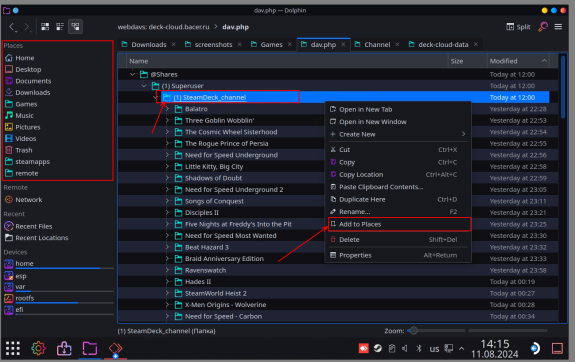575x362 pixels.
Task: Click webdavs: deck-cloud.bacer.ru breadcrumb
Action: coord(164,27)
